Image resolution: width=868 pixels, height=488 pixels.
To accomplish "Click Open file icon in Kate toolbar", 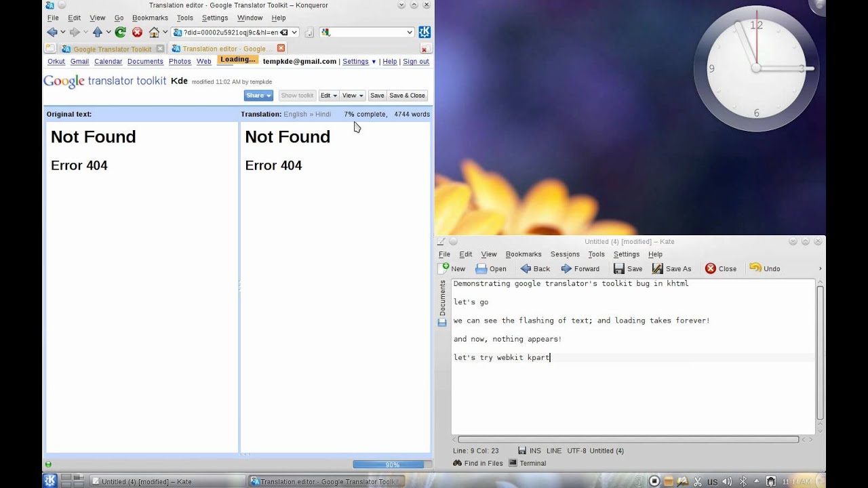I will click(x=481, y=268).
